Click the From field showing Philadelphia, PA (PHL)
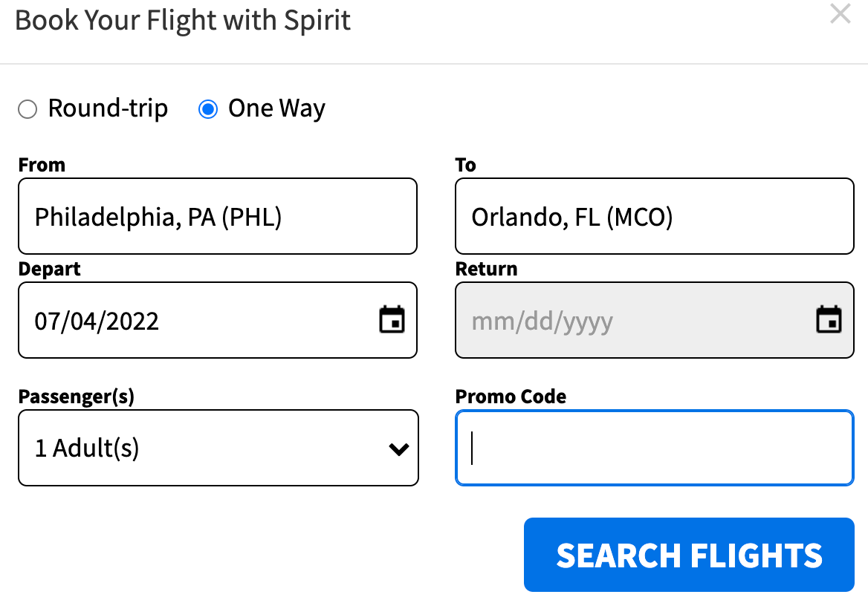This screenshot has height=603, width=868. point(217,216)
